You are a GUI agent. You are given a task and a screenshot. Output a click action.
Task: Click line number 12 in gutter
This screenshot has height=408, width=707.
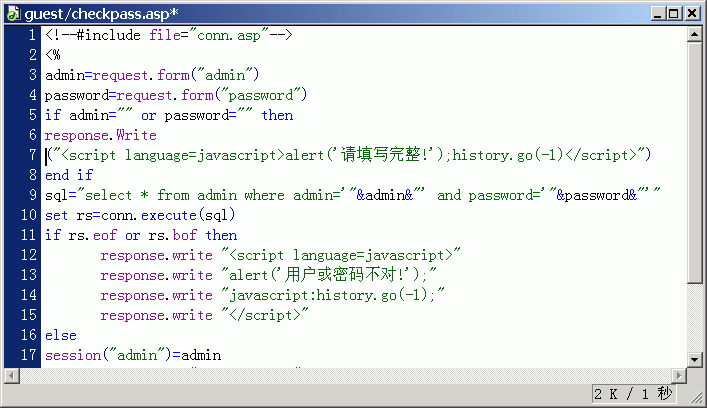pyautogui.click(x=28, y=255)
